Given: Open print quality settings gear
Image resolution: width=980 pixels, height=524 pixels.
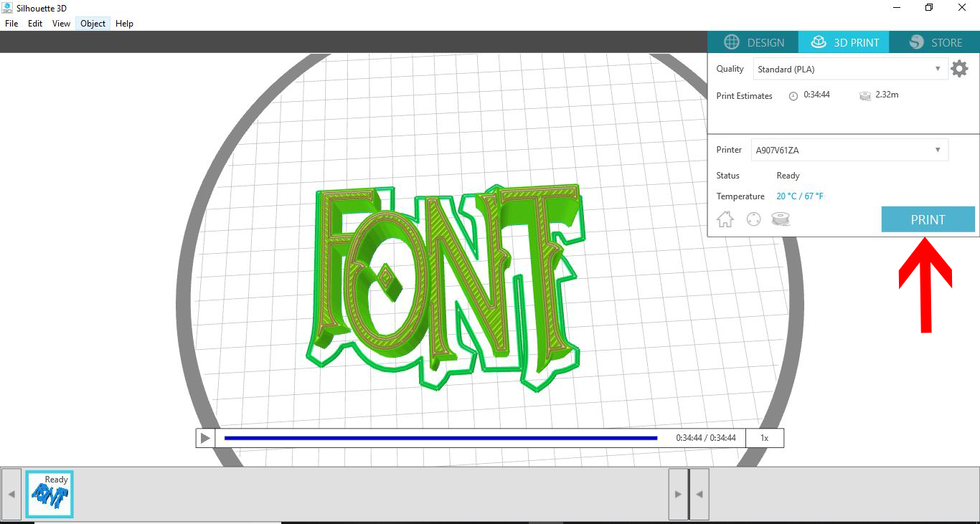Looking at the screenshot, I should pos(959,69).
